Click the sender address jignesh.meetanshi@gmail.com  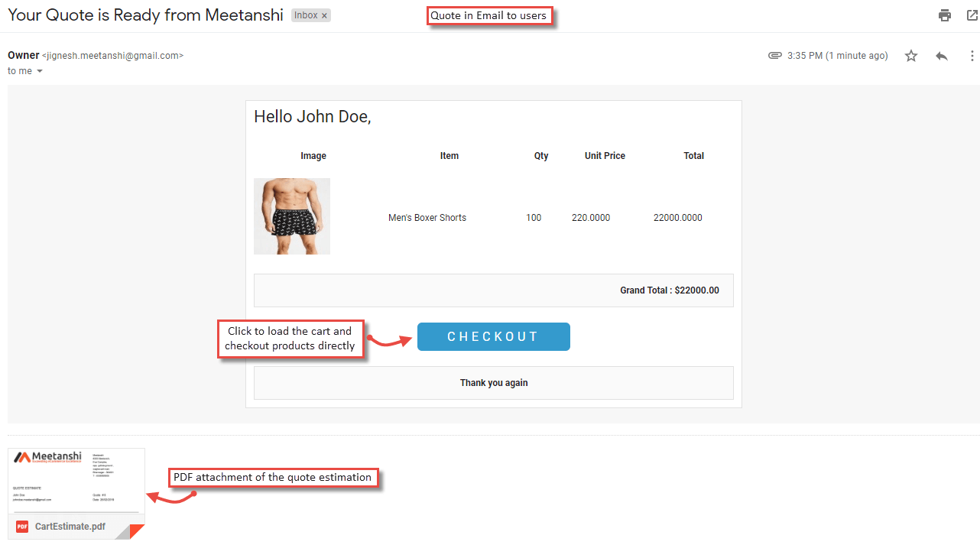(113, 56)
